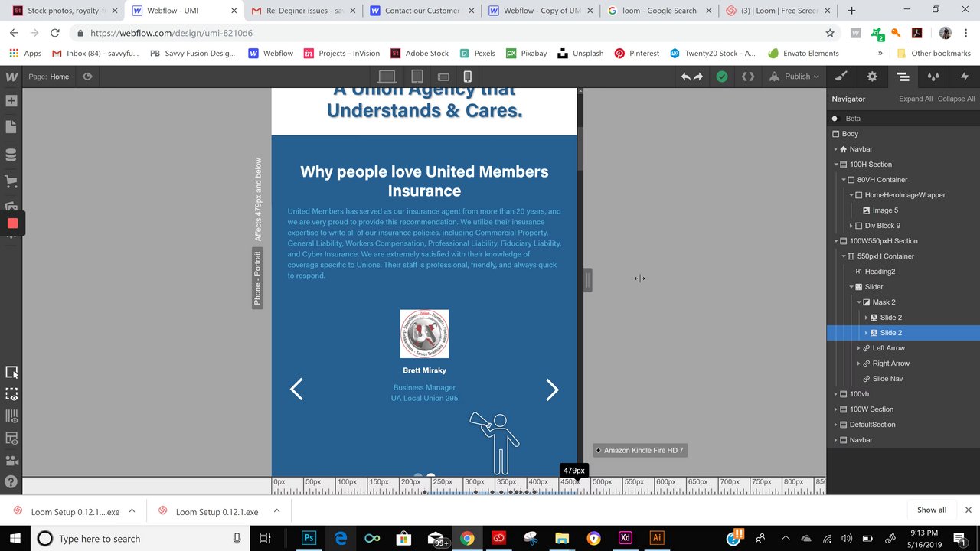Open the export code brackets icon
Screen dimensions: 980x551
(748, 77)
